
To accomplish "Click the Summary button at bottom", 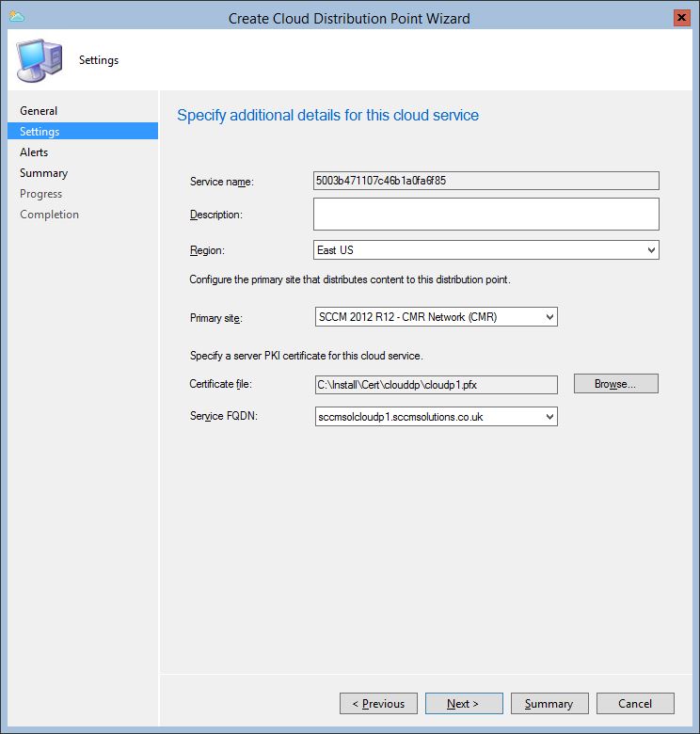I will (x=549, y=704).
